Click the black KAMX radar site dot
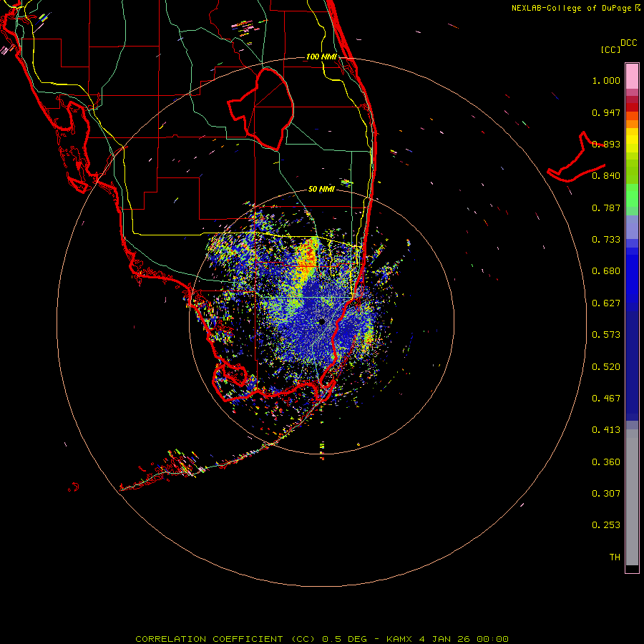The width and height of the screenshot is (644, 644). coord(322,321)
